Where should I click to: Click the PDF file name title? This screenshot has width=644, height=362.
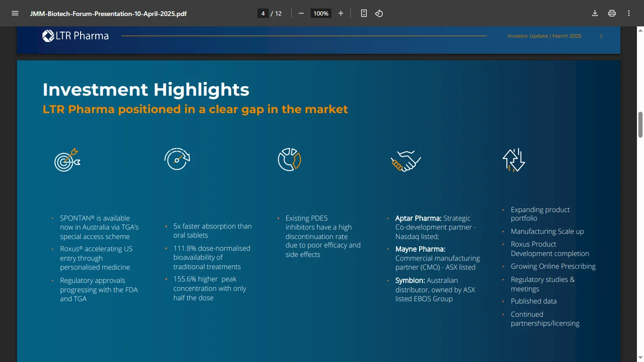tap(108, 14)
